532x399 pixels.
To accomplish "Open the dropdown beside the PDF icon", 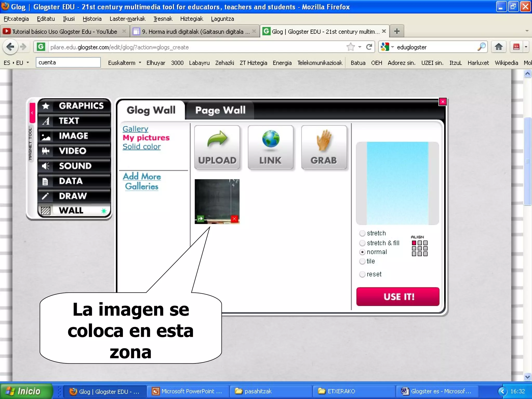I will click(x=526, y=47).
